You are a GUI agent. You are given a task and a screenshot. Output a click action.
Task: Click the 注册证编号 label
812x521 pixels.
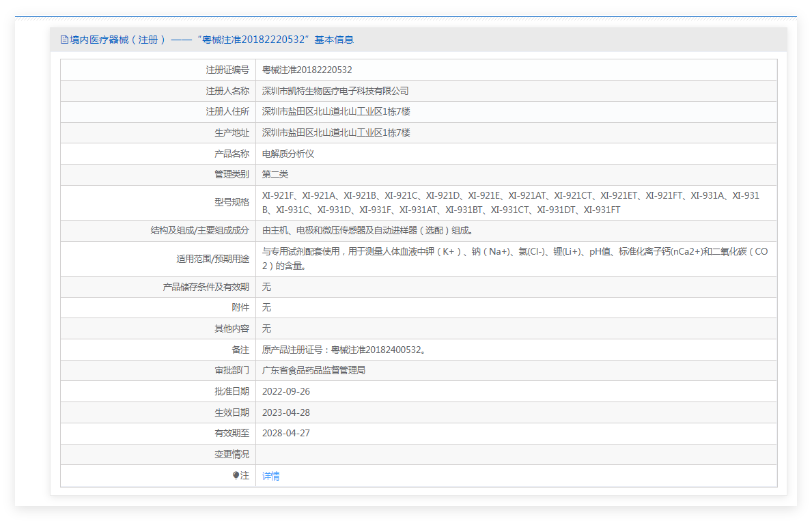pos(227,70)
